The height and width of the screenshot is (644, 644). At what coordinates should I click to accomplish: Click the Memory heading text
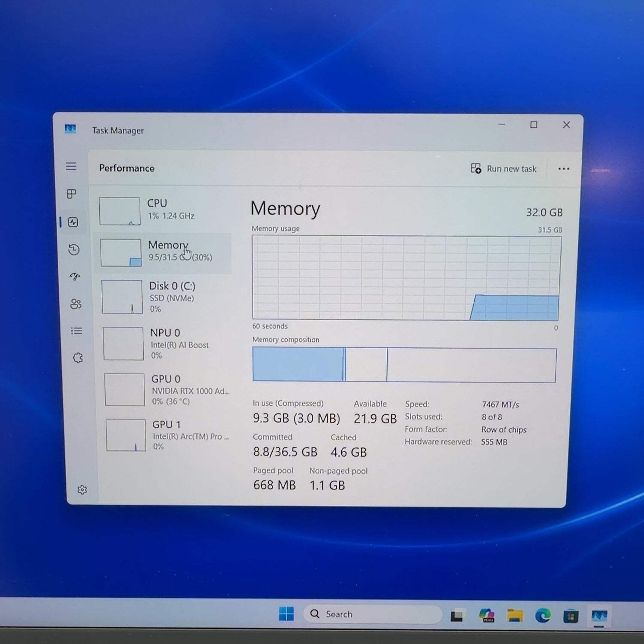(x=285, y=209)
